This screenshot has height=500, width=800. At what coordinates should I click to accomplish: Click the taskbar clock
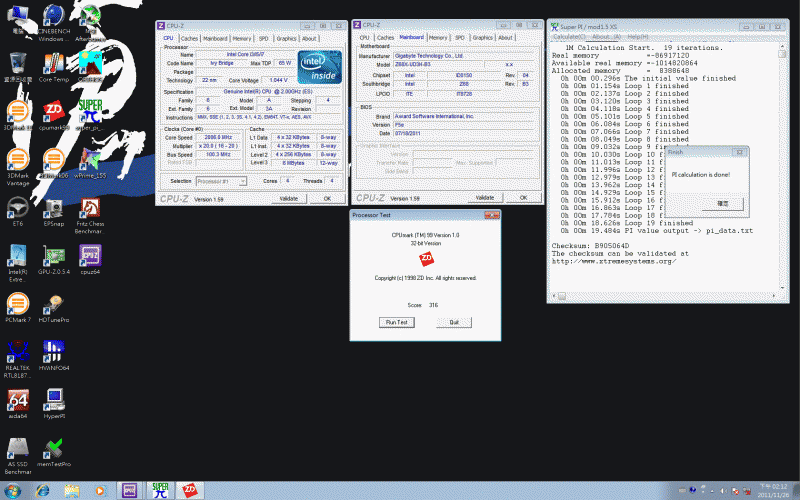pyautogui.click(x=773, y=491)
